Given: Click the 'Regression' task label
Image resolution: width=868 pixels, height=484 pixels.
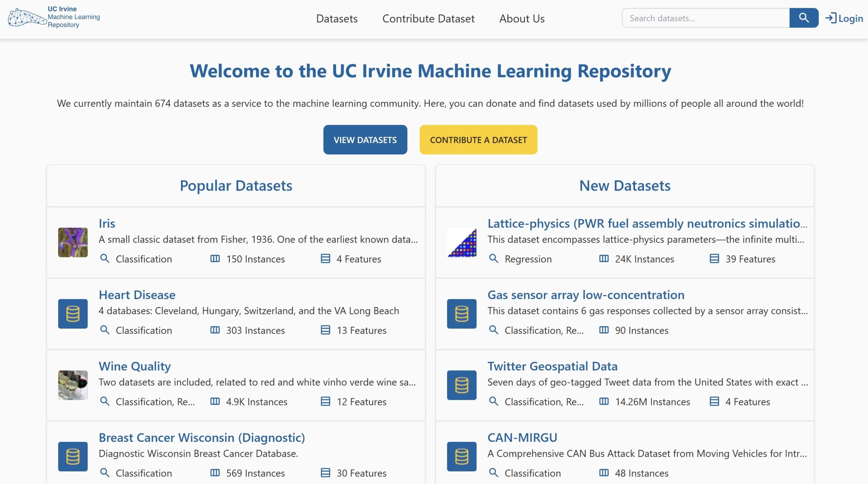Looking at the screenshot, I should click(528, 259).
